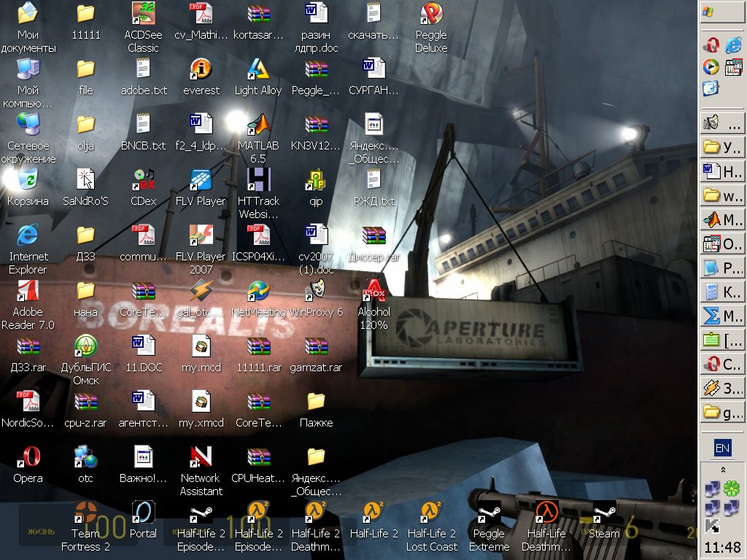Select the adobe.txt file
The height and width of the screenshot is (560, 747).
tap(143, 69)
